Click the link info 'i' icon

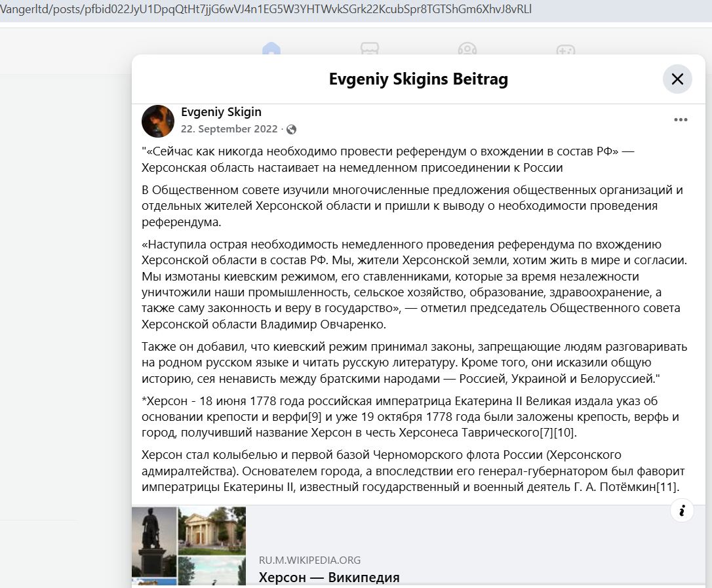pyautogui.click(x=682, y=511)
